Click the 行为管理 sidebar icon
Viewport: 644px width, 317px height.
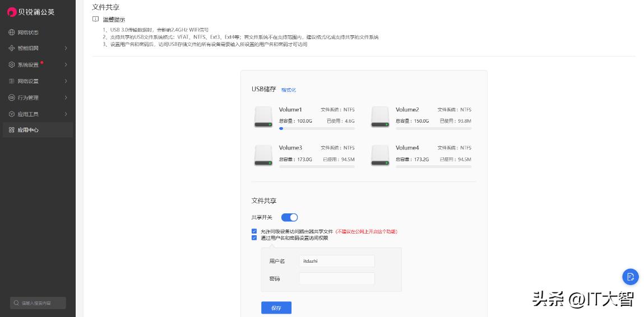[12, 97]
